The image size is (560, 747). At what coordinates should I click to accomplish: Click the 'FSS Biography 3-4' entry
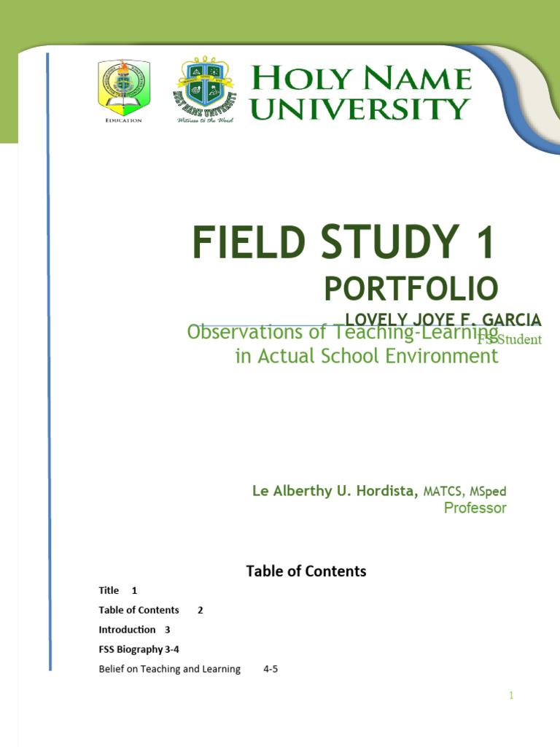pos(139,649)
